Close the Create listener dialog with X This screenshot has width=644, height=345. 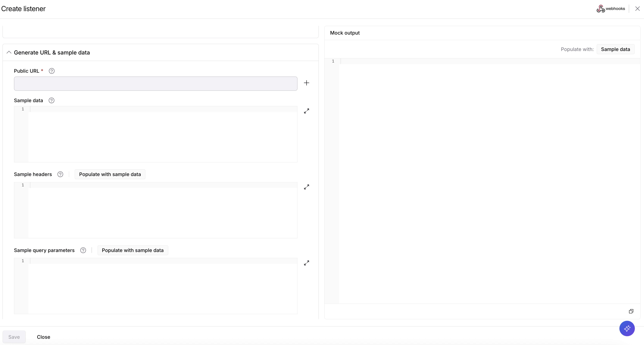click(637, 9)
